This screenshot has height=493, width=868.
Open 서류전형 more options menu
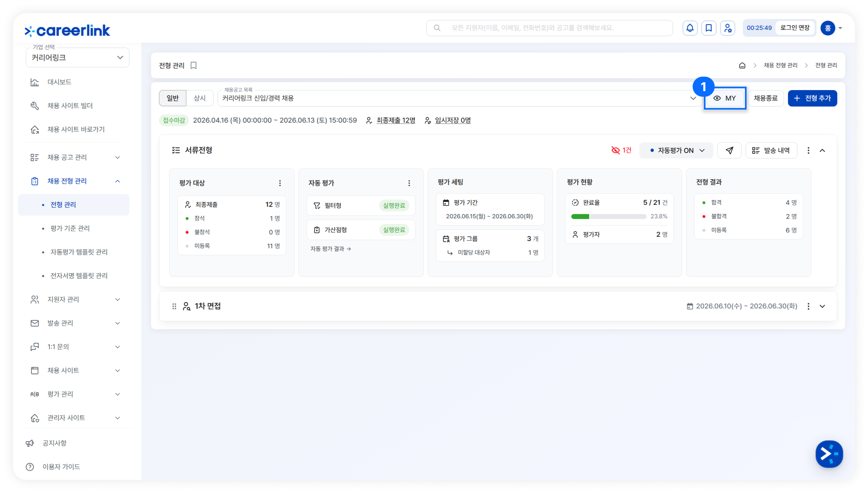tap(808, 150)
